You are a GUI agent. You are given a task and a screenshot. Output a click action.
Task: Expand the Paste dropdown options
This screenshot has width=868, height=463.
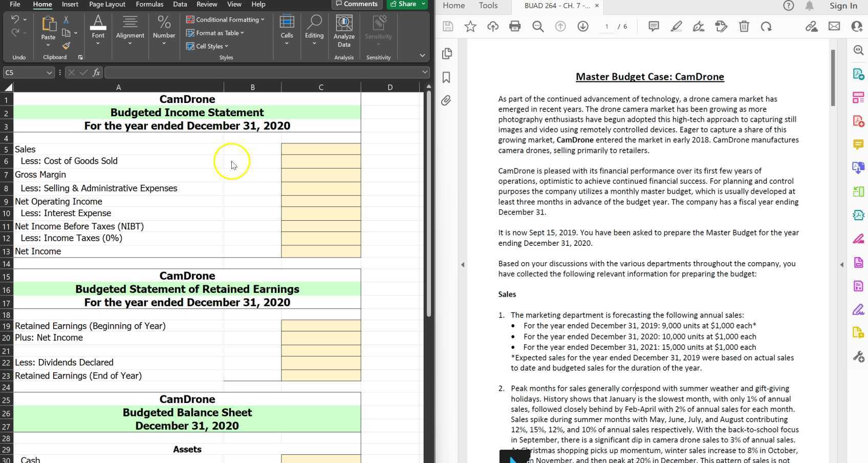(x=48, y=45)
